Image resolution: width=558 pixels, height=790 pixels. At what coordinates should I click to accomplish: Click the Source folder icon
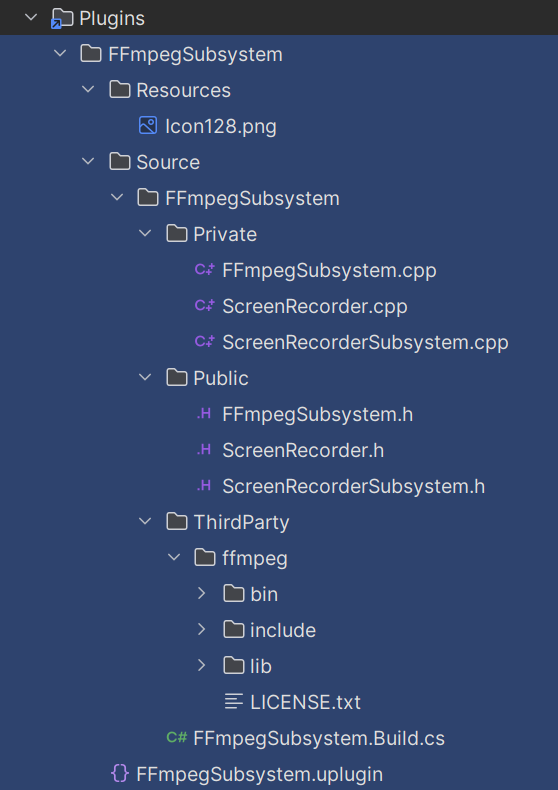point(120,162)
